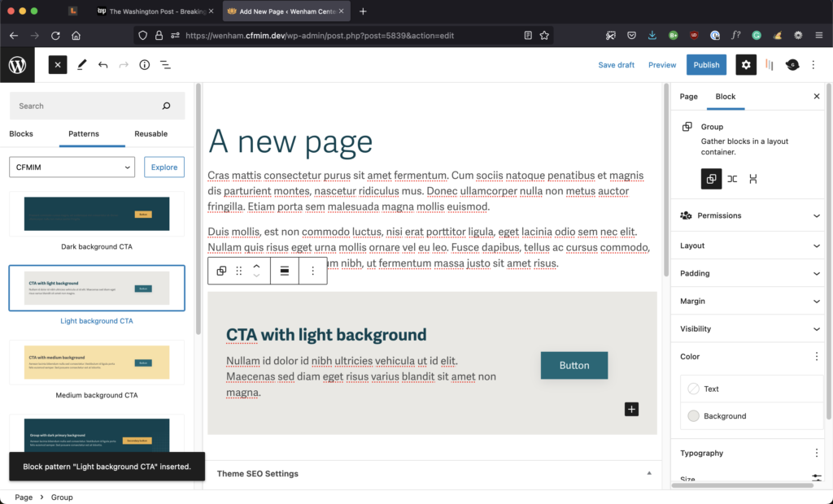Click the move up arrow in block toolbar

(257, 266)
